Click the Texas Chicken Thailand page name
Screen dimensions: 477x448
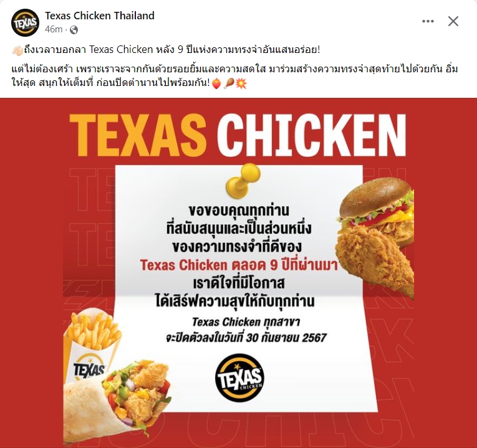[x=100, y=16]
